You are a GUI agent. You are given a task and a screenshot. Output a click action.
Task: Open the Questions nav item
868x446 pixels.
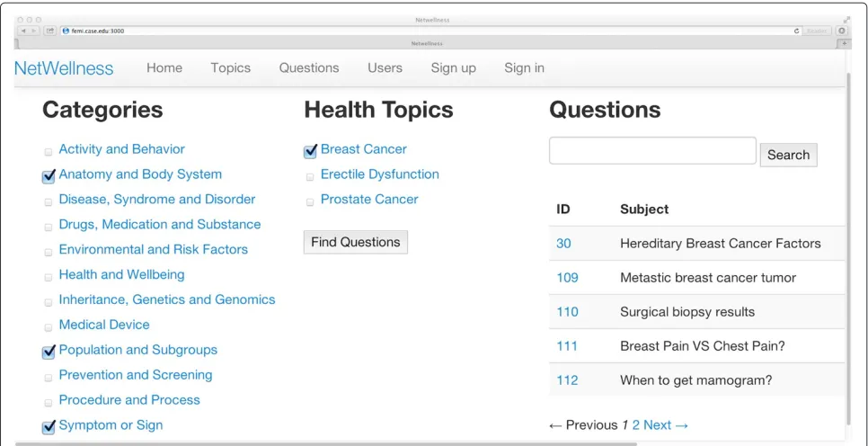coord(309,67)
